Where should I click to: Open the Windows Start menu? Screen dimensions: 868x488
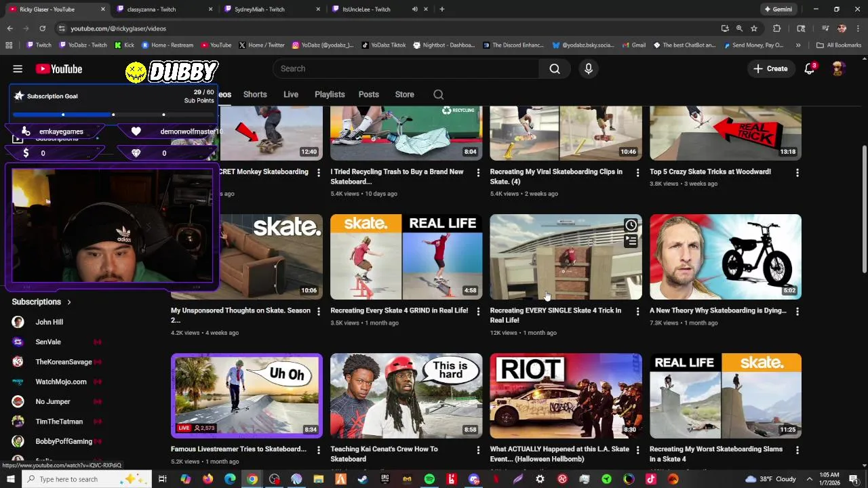pyautogui.click(x=11, y=479)
